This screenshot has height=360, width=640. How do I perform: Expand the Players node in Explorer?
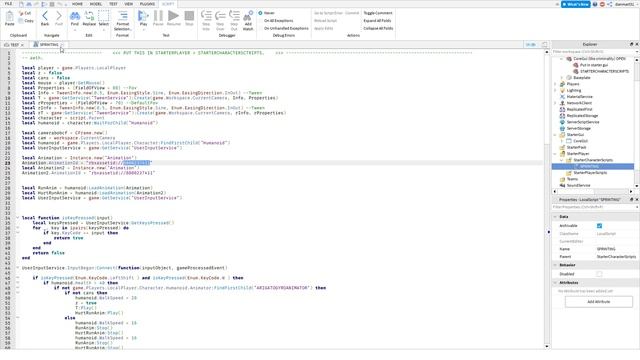[x=555, y=84]
